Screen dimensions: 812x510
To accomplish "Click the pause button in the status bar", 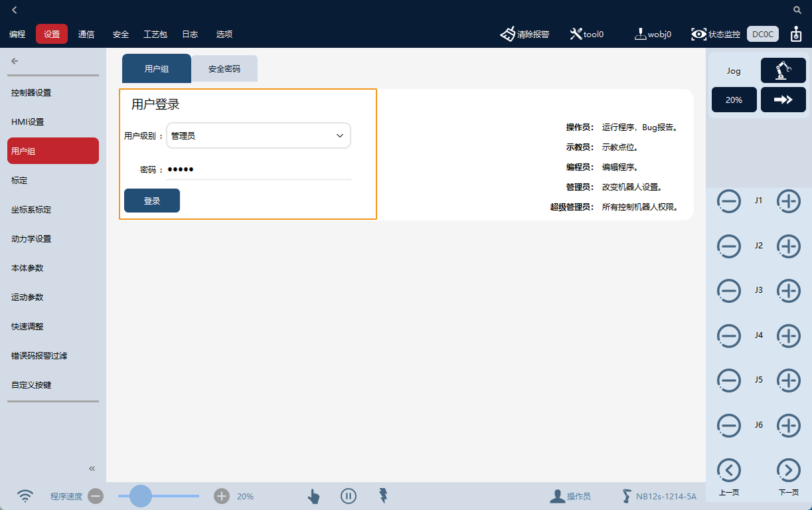I will pos(349,496).
